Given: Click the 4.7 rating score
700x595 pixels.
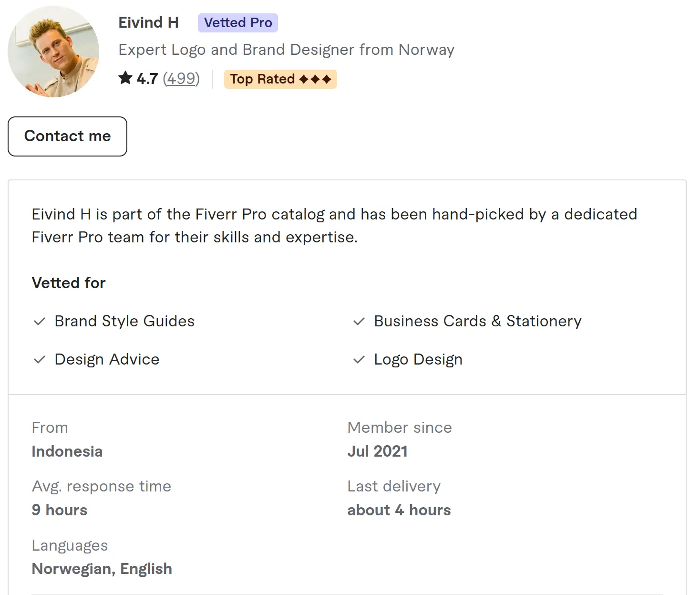Looking at the screenshot, I should [147, 79].
